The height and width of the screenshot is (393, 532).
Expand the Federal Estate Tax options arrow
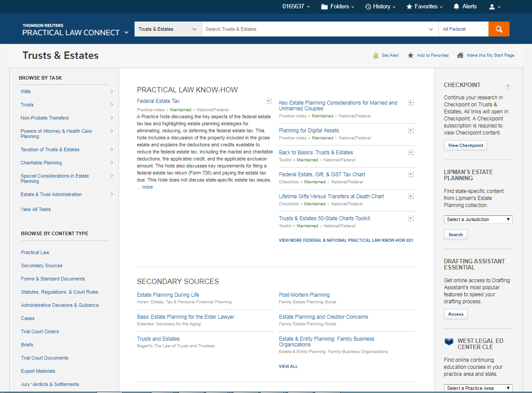(269, 101)
